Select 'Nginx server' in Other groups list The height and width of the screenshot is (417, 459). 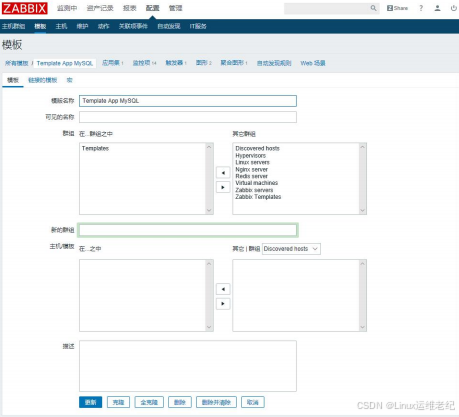(251, 169)
